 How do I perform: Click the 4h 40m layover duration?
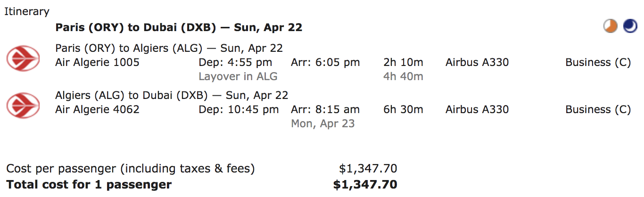pyautogui.click(x=403, y=76)
